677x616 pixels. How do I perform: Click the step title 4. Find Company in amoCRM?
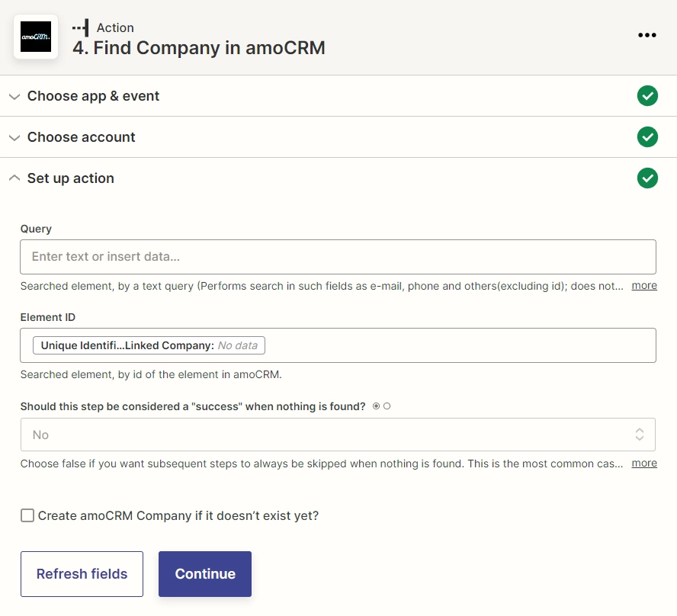point(199,48)
